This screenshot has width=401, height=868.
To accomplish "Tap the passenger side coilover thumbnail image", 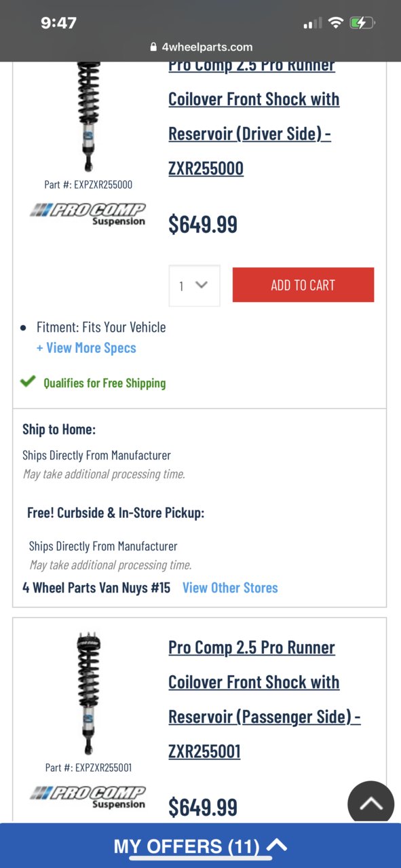I will pyautogui.click(x=88, y=694).
